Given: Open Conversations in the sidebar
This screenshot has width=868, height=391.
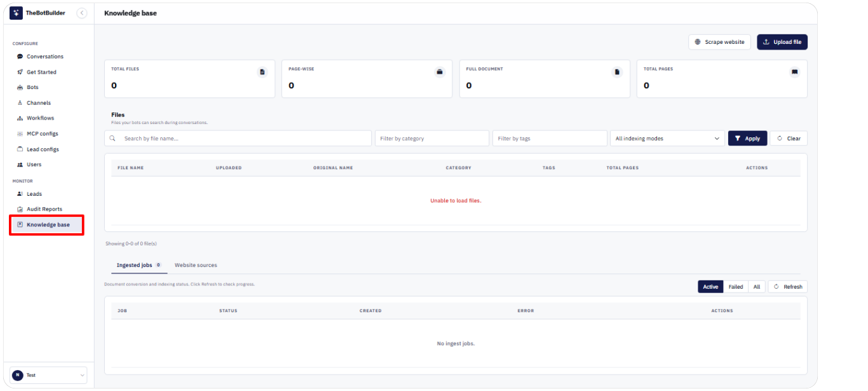Looking at the screenshot, I should 46,57.
